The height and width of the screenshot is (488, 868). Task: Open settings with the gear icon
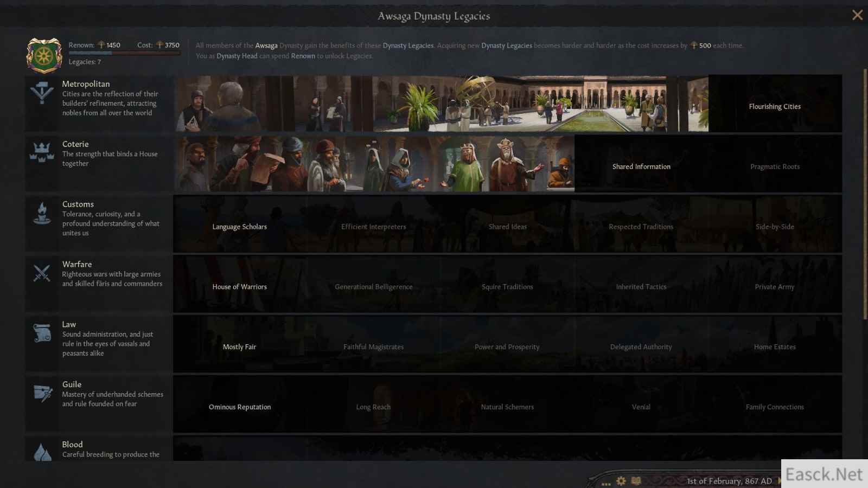click(x=621, y=481)
